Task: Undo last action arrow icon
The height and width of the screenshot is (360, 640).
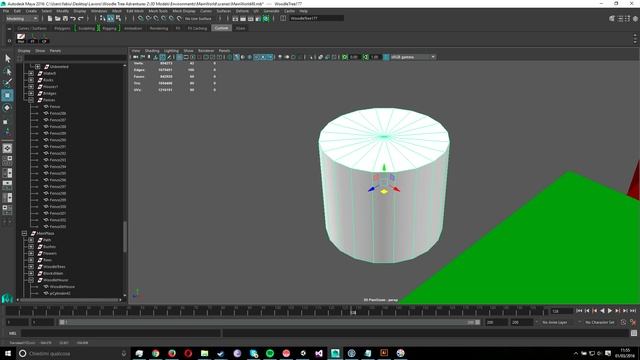Action: [73, 18]
